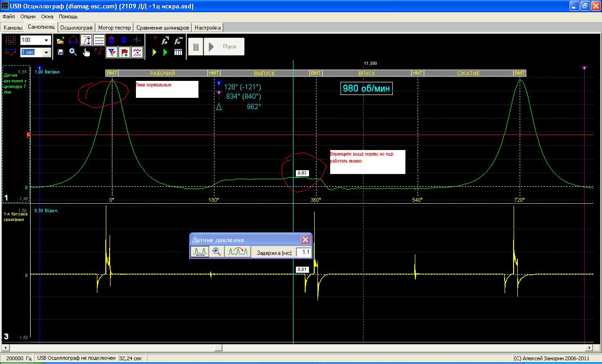Open the Помощь menu
This screenshot has width=602, height=364.
68,16
